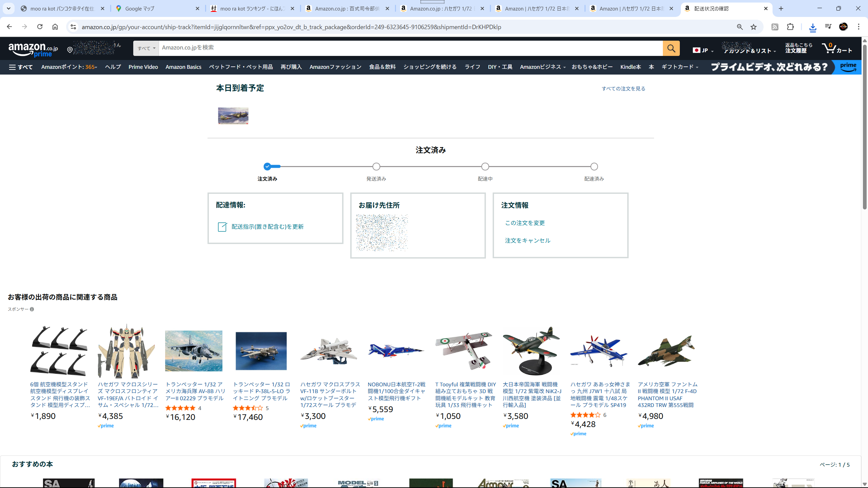Expand the Amazonポイント dropdown

point(69,67)
